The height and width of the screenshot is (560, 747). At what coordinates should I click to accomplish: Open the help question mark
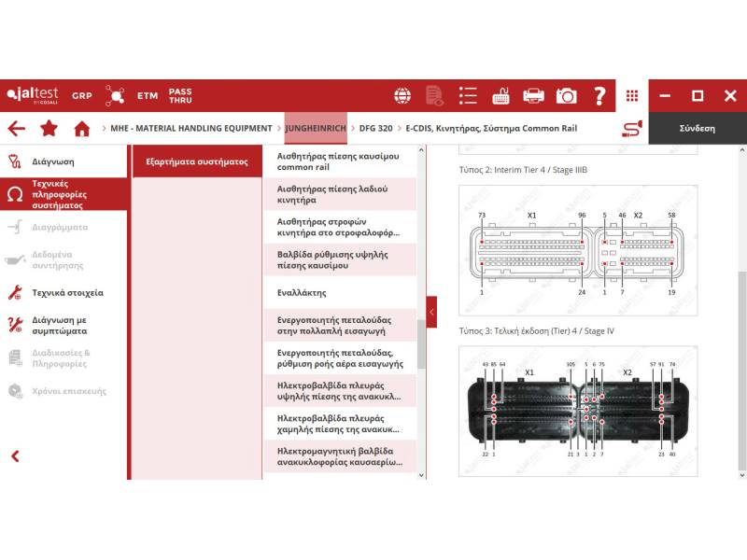[x=599, y=96]
